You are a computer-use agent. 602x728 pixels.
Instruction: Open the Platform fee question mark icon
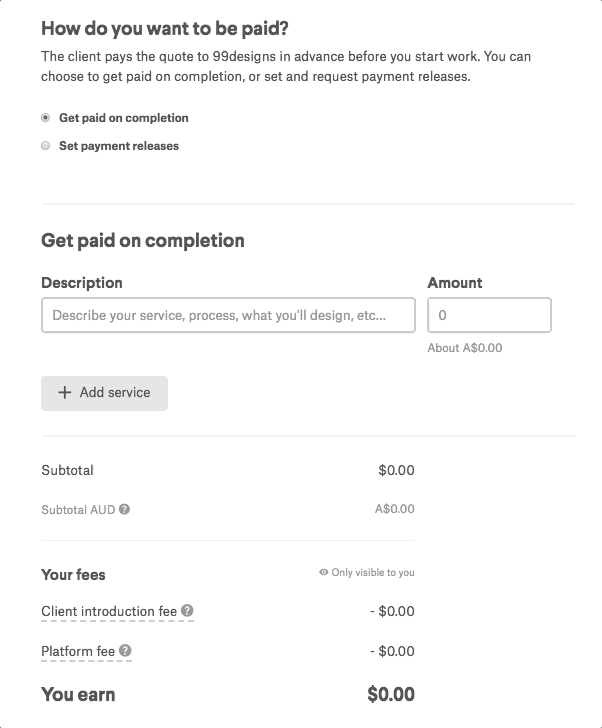pos(125,650)
